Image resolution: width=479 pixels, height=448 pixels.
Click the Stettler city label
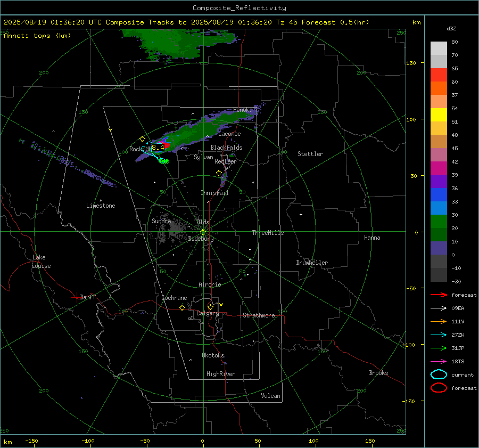tap(310, 154)
